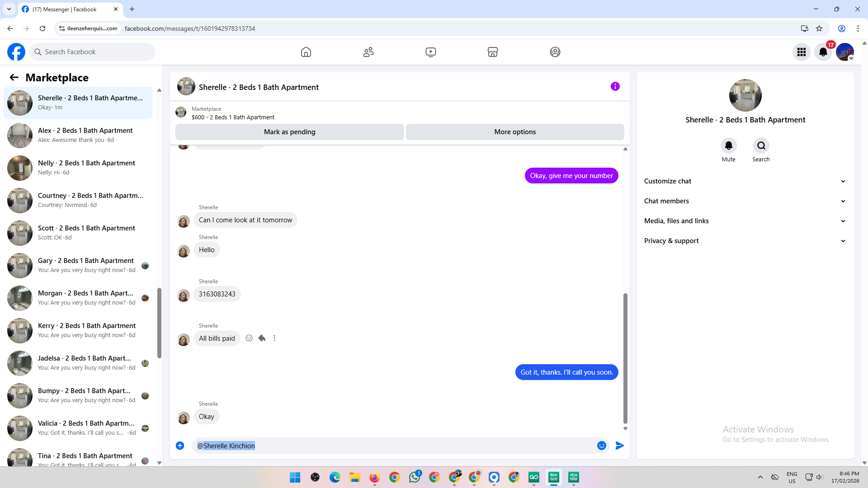Screen dimensions: 868x488
Task: Click the blue send message arrow
Action: pos(620,446)
